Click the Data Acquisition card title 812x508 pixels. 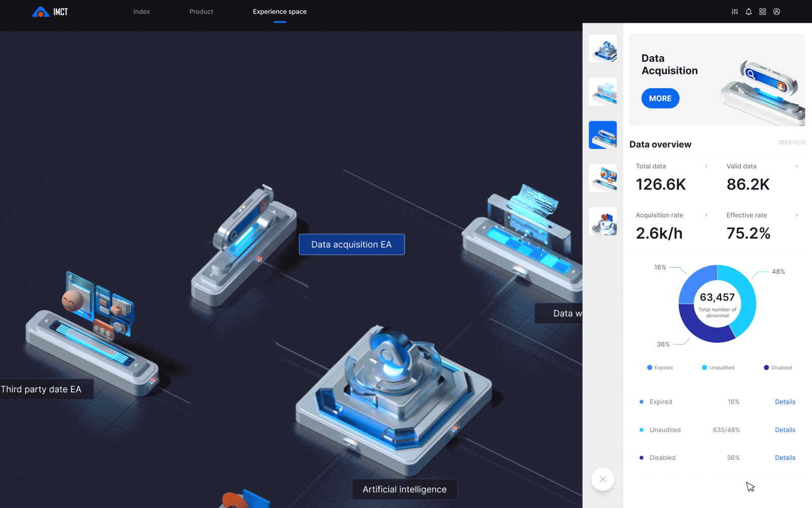[x=669, y=65]
